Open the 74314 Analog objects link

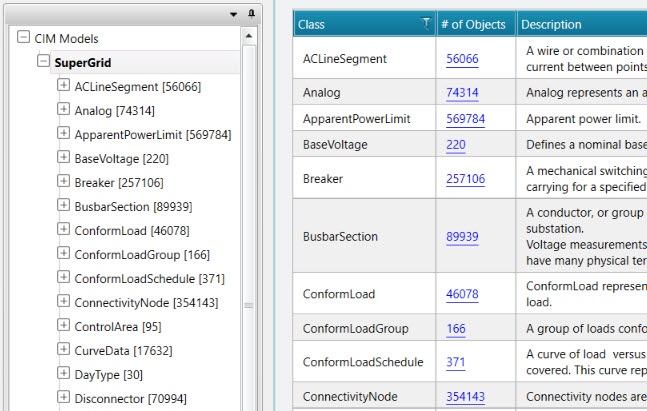[x=462, y=92]
